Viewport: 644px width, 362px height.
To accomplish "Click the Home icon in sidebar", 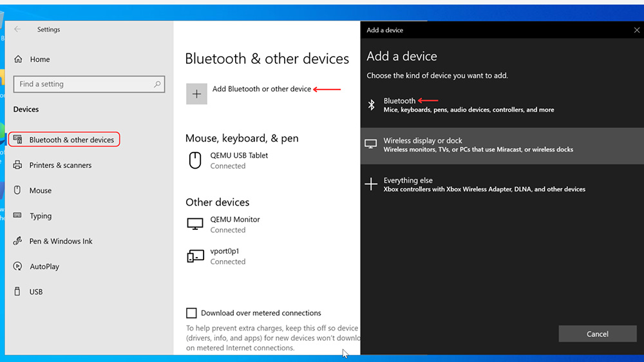I will [x=18, y=59].
